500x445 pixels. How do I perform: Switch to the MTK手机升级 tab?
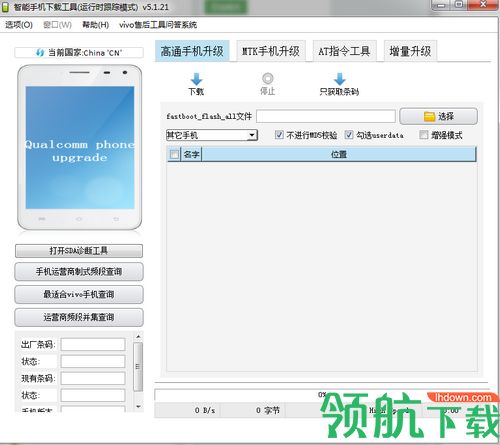click(x=271, y=51)
